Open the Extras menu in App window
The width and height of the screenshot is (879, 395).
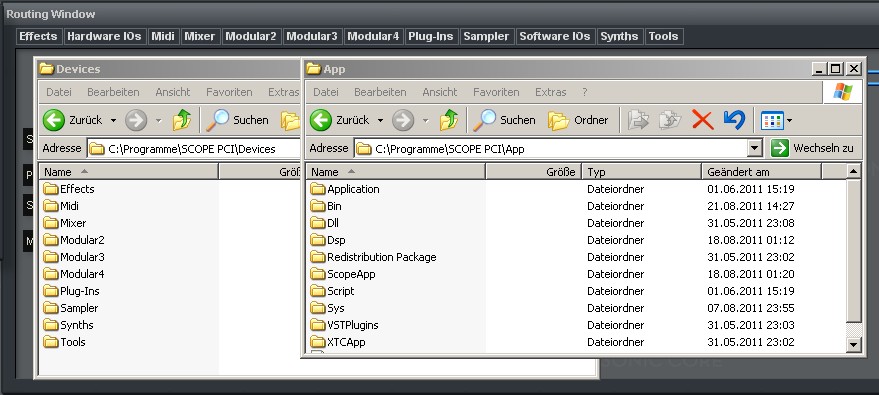click(550, 92)
